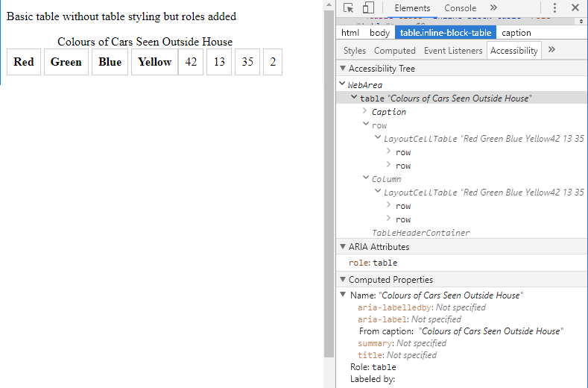Collapse the Accessibility Tree section
The width and height of the screenshot is (588, 388).
[x=342, y=69]
